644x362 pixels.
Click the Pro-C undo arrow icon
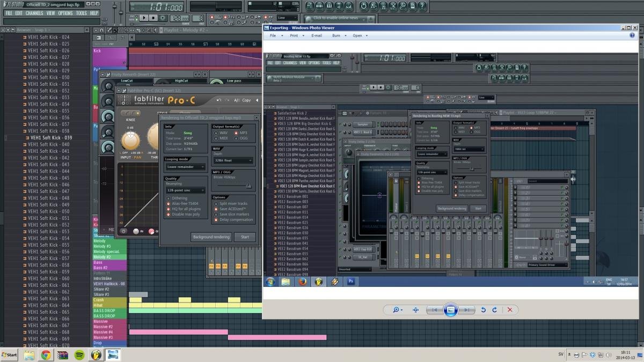[219, 100]
